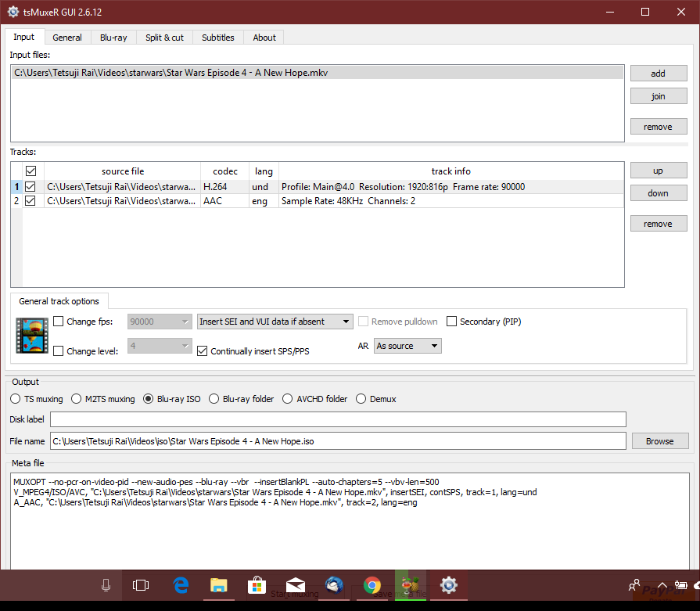Viewport: 700px width, 611px height.
Task: Remove the selected track
Action: click(659, 224)
